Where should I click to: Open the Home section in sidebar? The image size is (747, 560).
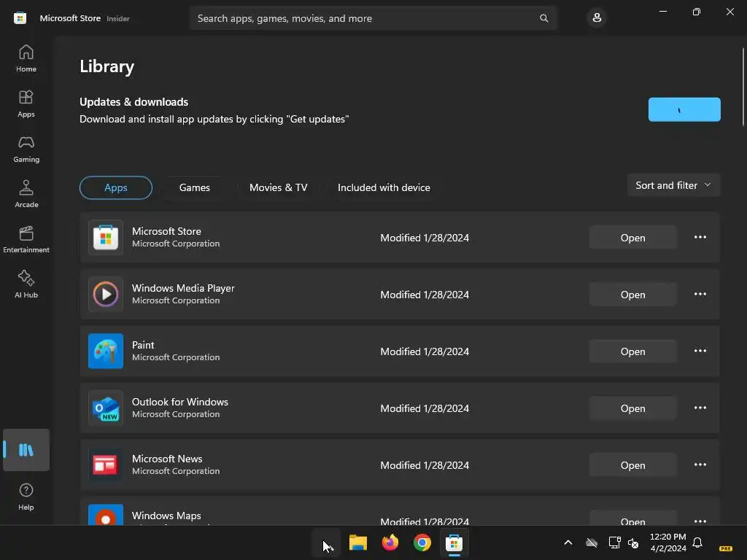(26, 58)
